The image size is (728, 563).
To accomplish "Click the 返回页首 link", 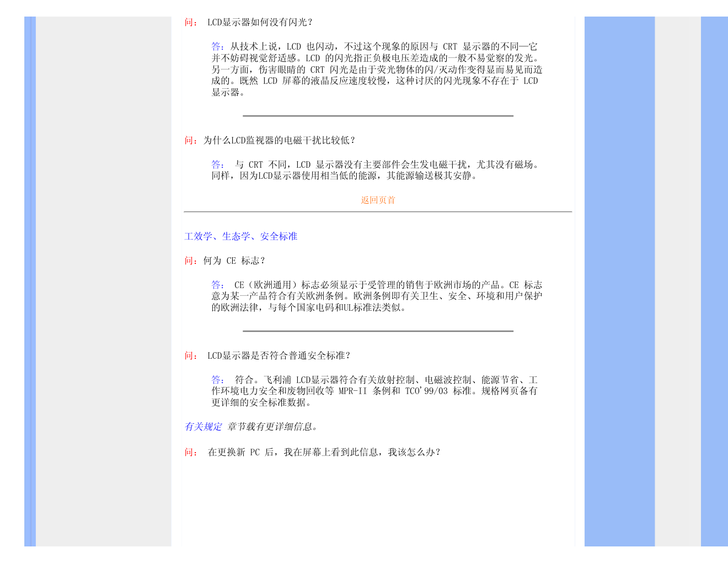I will [378, 200].
